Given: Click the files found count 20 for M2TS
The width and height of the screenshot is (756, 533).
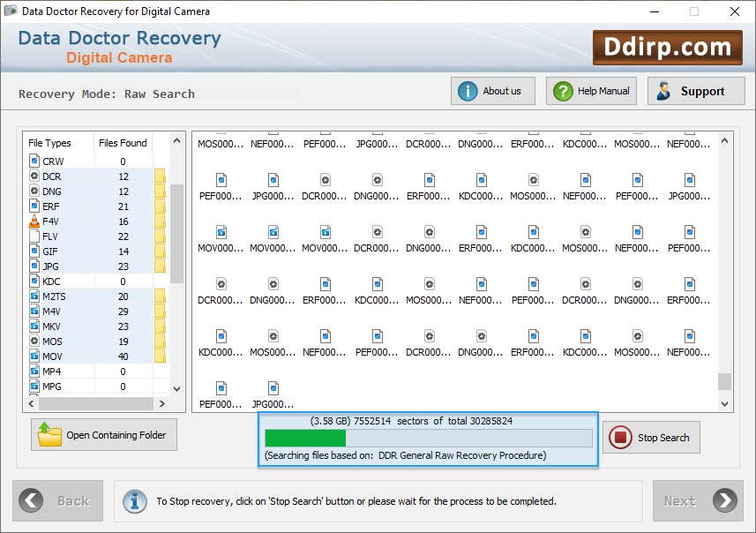Looking at the screenshot, I should (124, 297).
